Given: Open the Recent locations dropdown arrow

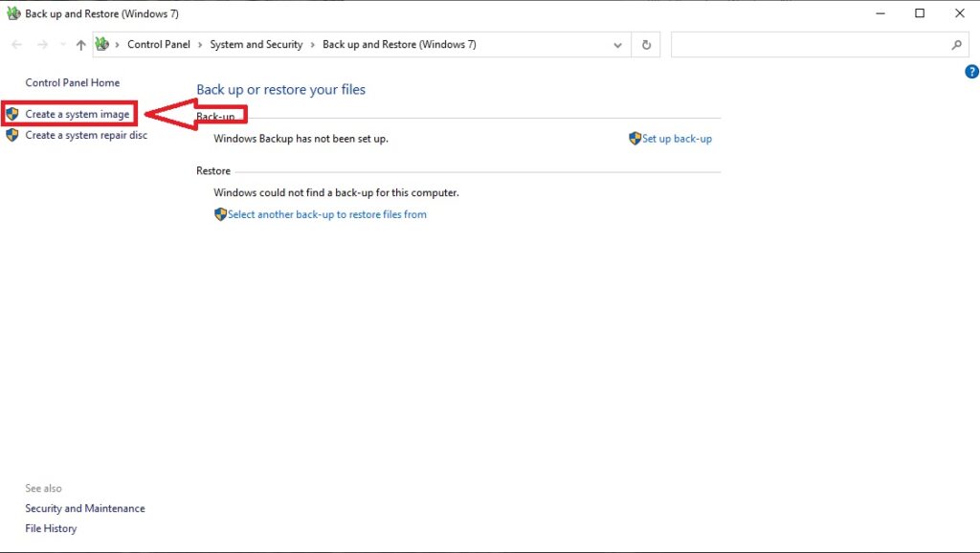Looking at the screenshot, I should pyautogui.click(x=63, y=45).
